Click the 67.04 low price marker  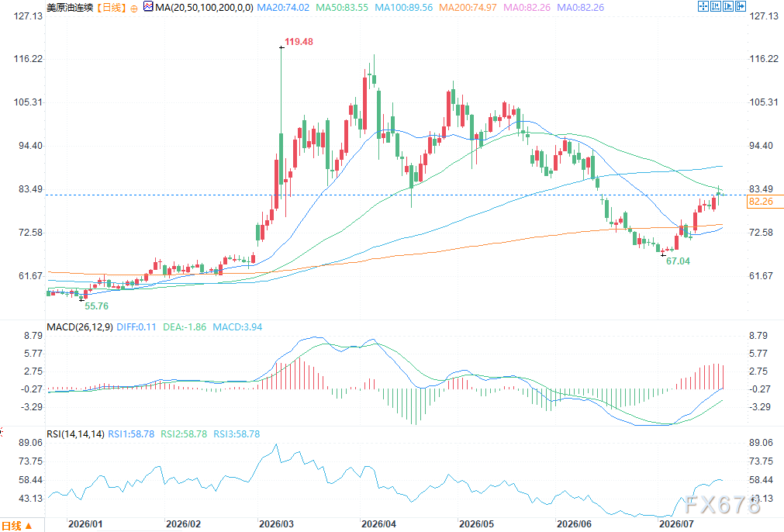click(678, 261)
